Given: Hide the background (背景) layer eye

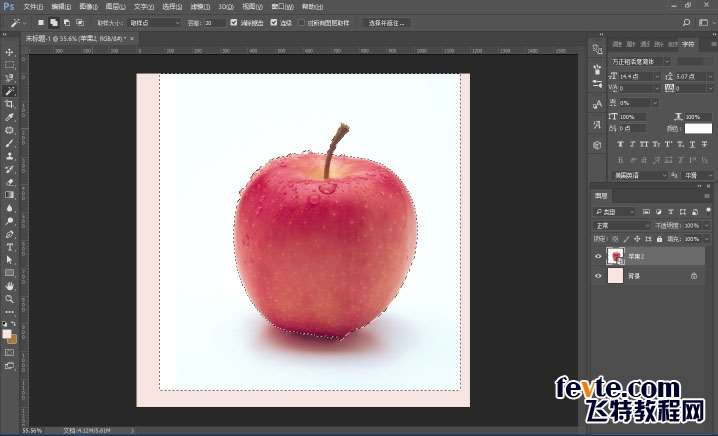Looking at the screenshot, I should (598, 276).
